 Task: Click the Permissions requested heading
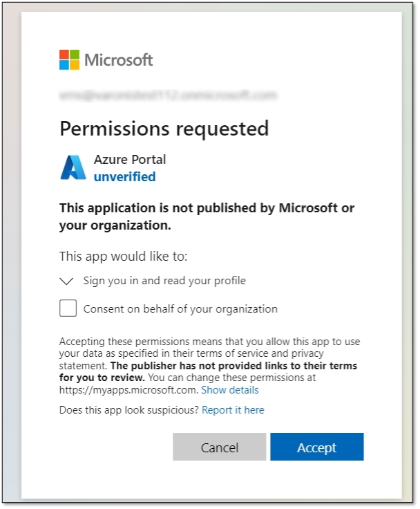click(x=164, y=129)
